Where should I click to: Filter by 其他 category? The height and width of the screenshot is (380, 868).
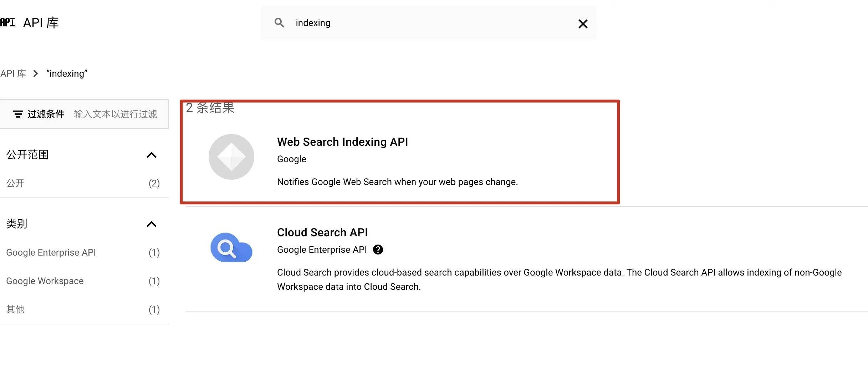pyautogui.click(x=15, y=309)
